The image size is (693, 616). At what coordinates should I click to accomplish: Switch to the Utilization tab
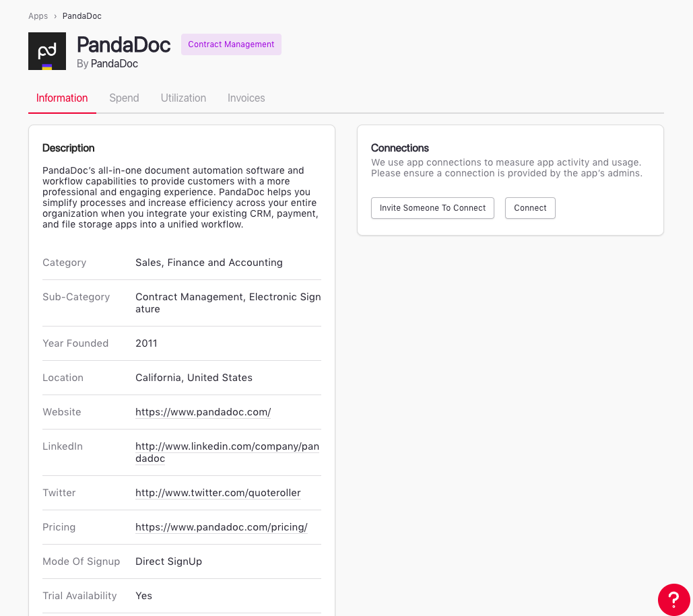tap(183, 98)
